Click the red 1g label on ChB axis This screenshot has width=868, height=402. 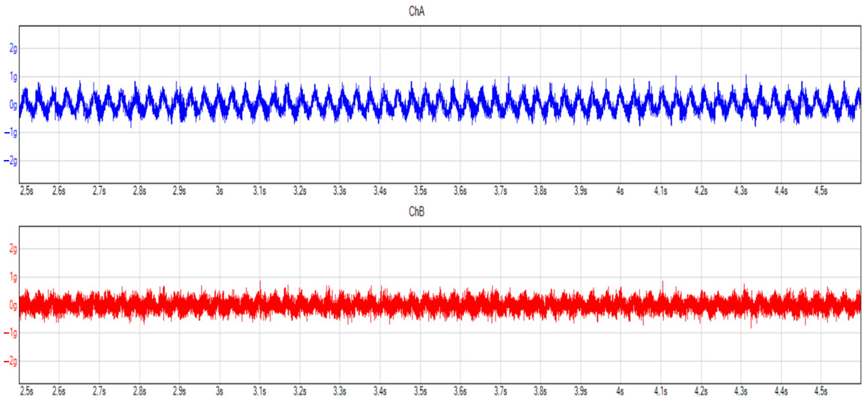(13, 277)
